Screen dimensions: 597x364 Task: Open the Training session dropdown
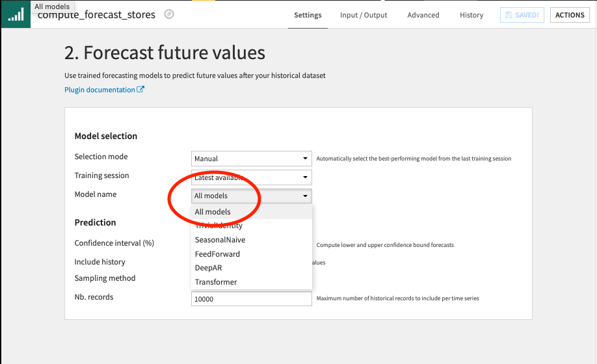pos(251,177)
